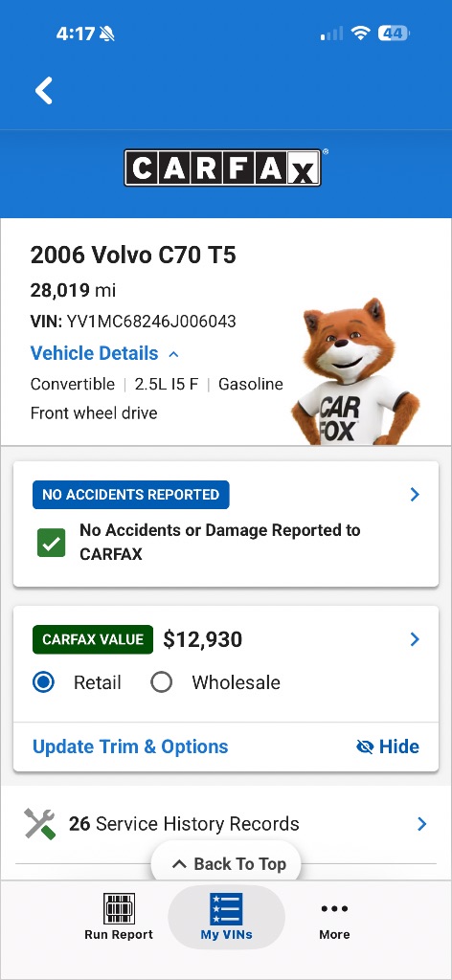Tap the battery indicator icon
The height and width of the screenshot is (980, 452).
point(394,33)
